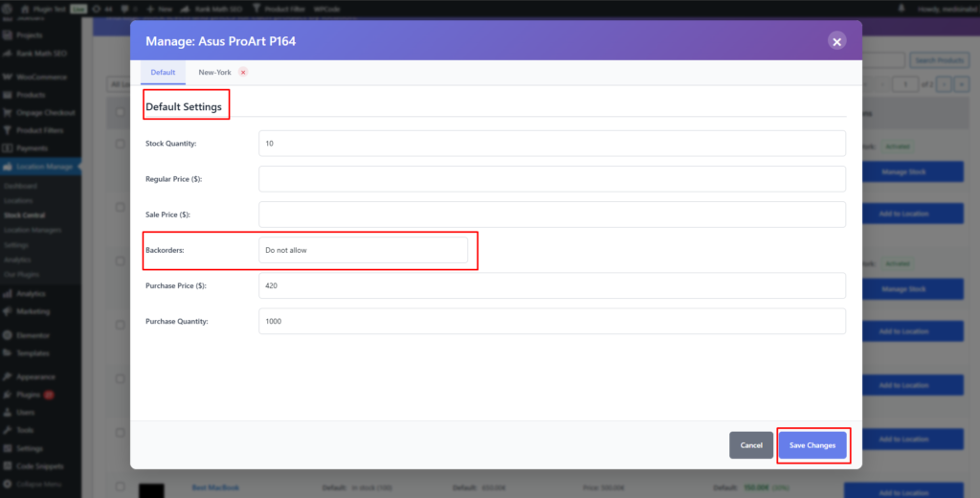
Task: Switch to the New-York location tab
Action: [x=214, y=73]
